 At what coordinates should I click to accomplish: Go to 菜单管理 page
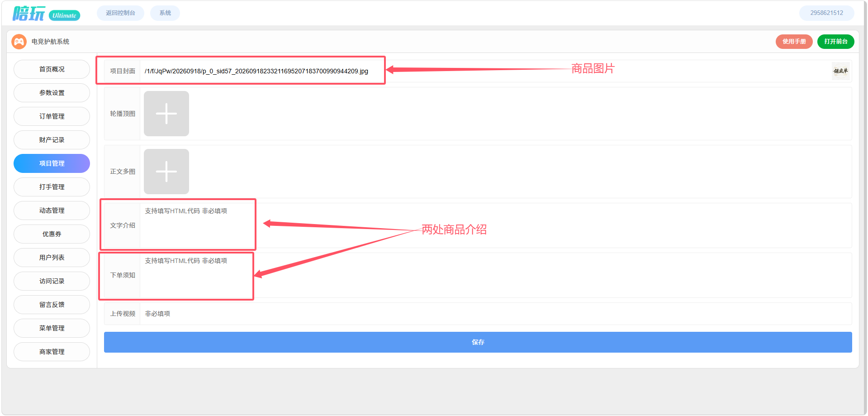point(52,328)
